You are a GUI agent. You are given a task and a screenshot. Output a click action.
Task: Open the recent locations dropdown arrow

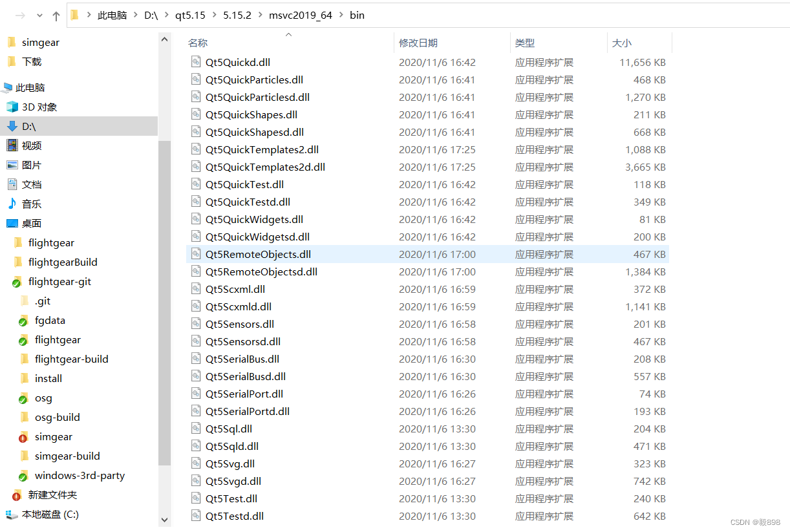[39, 16]
